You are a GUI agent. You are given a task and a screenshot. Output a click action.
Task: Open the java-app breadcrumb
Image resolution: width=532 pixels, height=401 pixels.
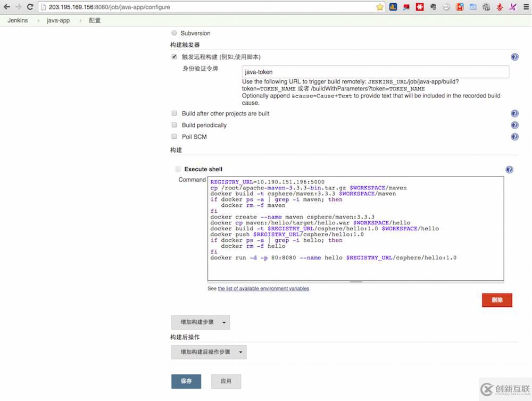[58, 20]
